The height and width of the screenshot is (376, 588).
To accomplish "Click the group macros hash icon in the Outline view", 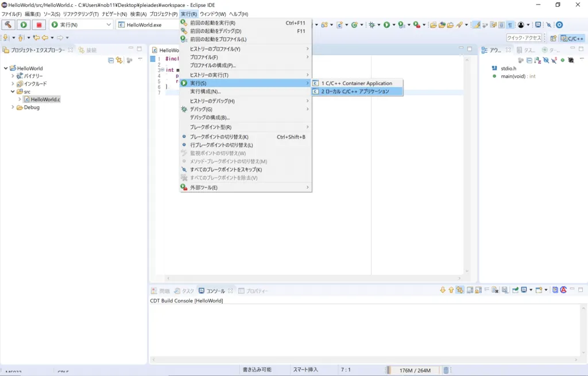I will tap(571, 60).
